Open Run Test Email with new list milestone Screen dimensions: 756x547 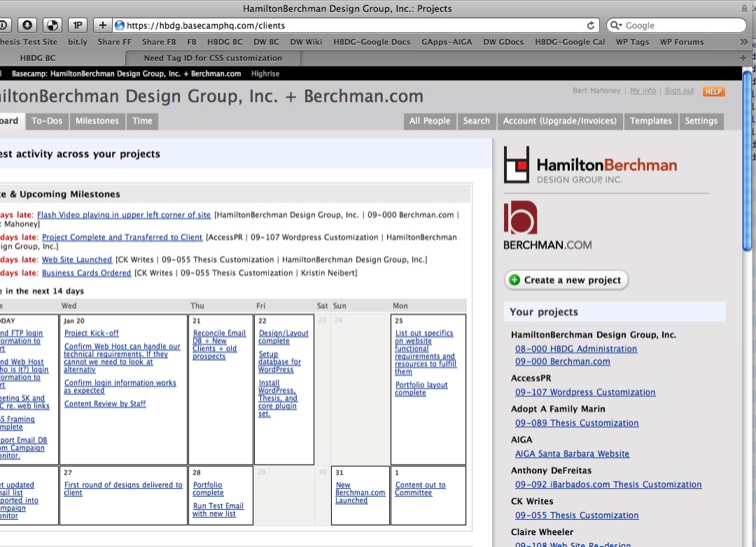tap(218, 510)
